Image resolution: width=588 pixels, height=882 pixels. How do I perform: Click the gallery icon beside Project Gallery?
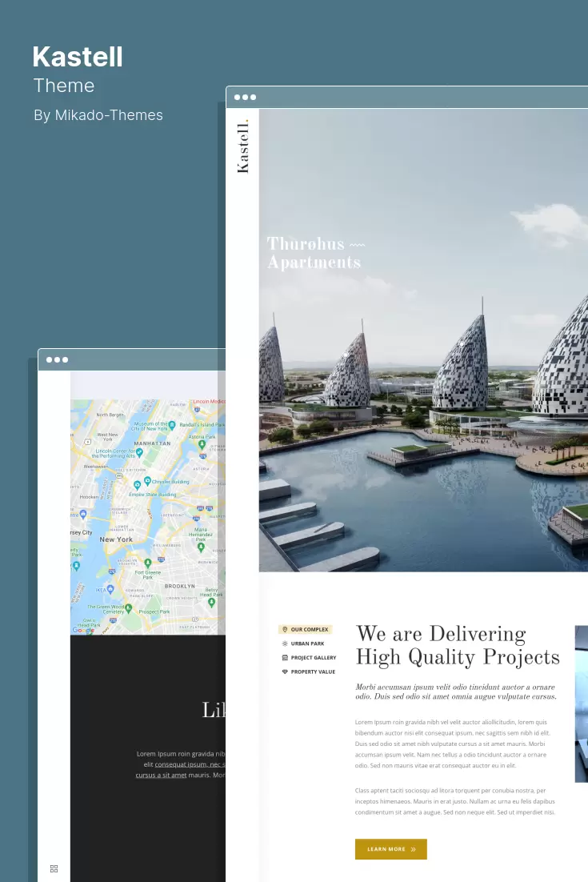point(285,658)
